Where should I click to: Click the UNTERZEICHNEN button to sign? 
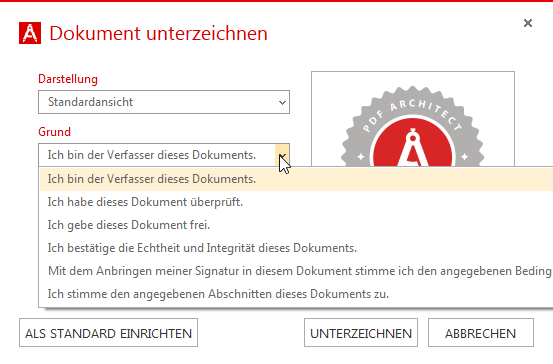[x=361, y=333]
